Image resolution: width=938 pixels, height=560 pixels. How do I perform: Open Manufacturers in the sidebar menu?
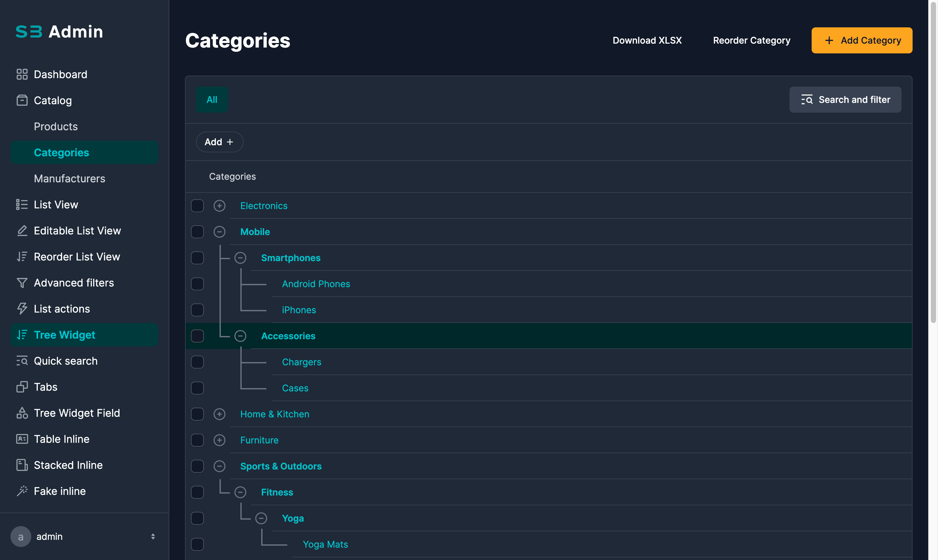coord(69,178)
